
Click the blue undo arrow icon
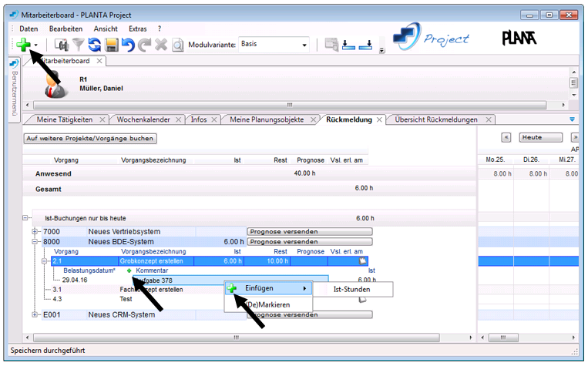tap(128, 45)
